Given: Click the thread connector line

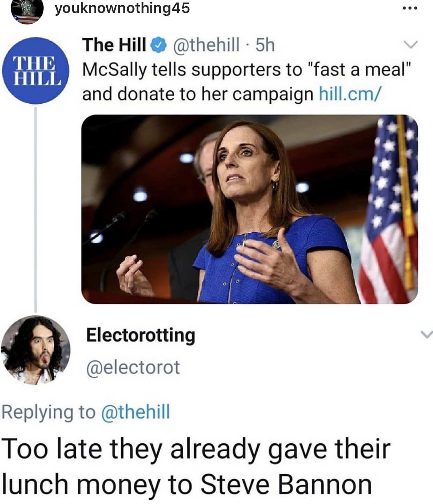Looking at the screenshot, I should 35,210.
